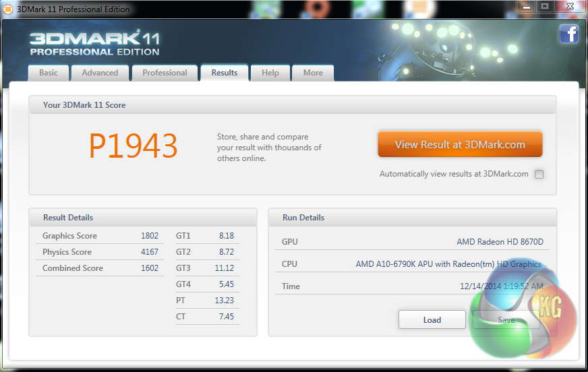
Task: Click the Facebook share icon
Action: click(x=568, y=34)
